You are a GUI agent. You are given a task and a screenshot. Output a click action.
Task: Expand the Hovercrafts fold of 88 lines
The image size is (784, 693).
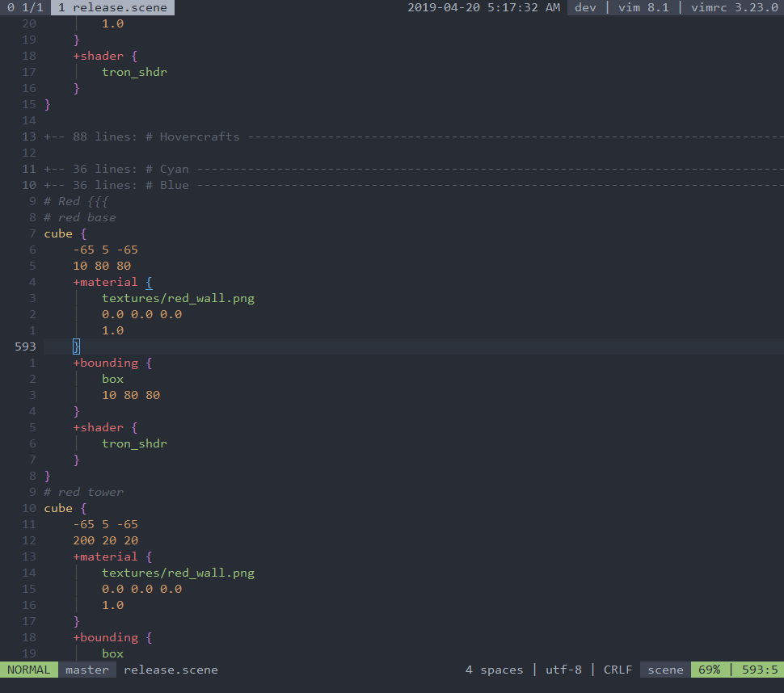click(x=414, y=136)
